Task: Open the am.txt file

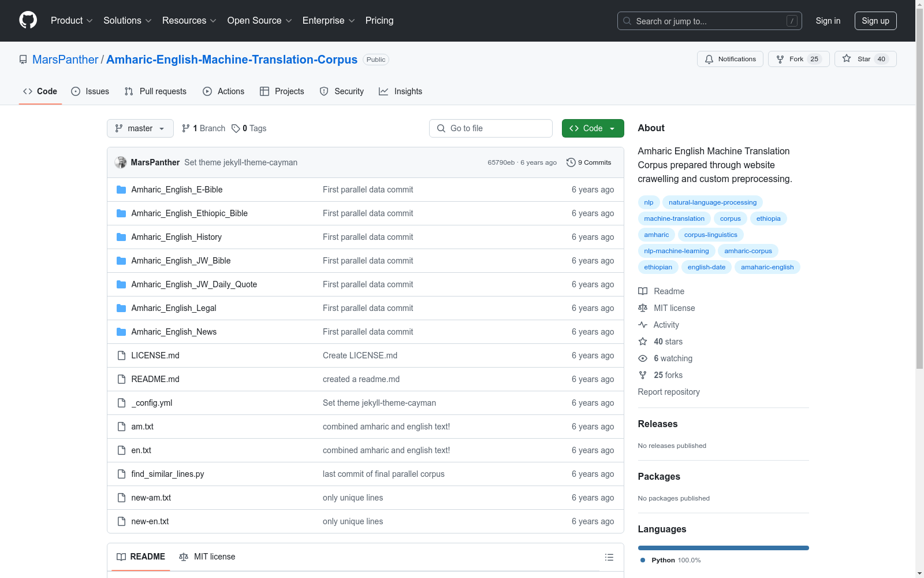Action: tap(142, 427)
